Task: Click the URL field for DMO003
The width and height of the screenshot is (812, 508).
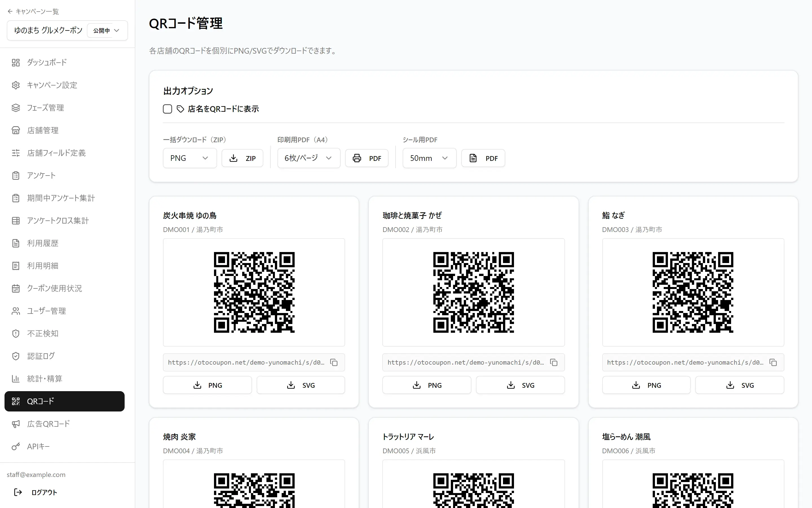Action: [693, 363]
